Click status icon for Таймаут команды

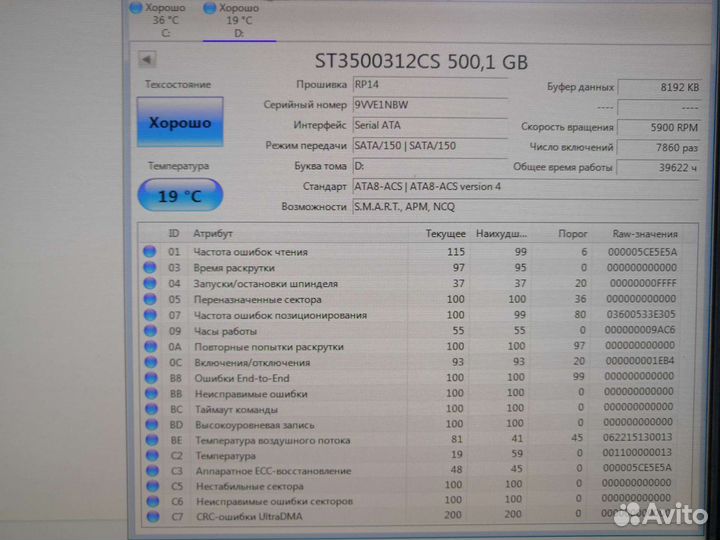(x=152, y=409)
